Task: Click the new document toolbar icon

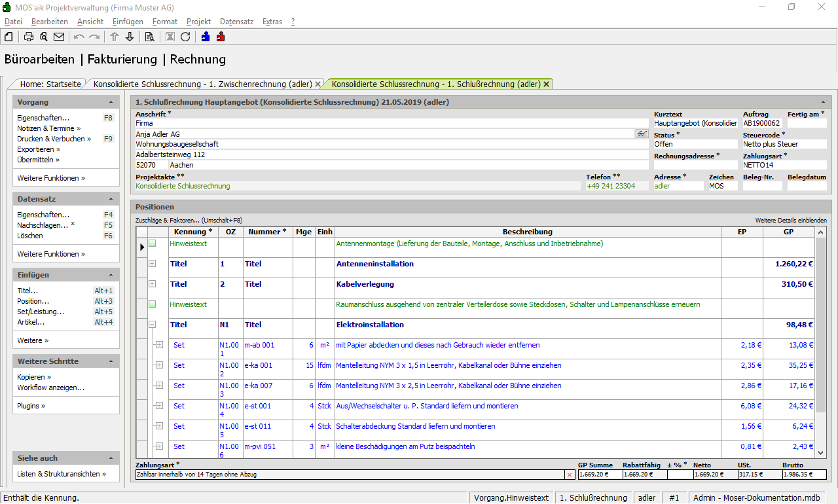Action: (9, 37)
